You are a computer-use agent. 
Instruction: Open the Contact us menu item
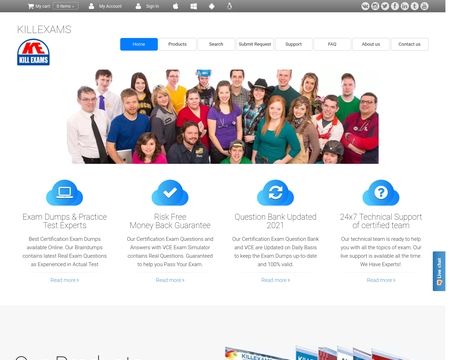point(409,44)
